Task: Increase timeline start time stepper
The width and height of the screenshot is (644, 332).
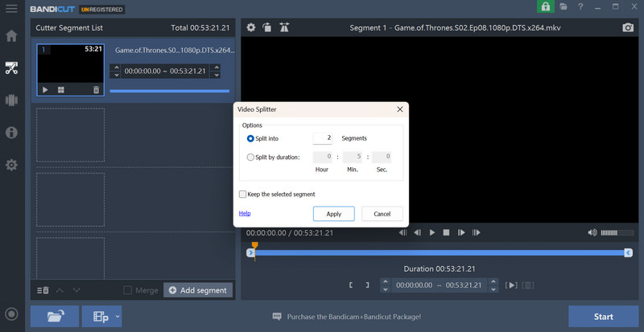Action: [386, 281]
